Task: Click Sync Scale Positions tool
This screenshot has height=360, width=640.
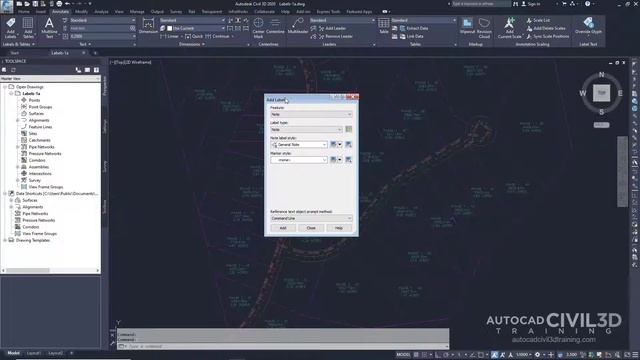Action: pyautogui.click(x=547, y=36)
